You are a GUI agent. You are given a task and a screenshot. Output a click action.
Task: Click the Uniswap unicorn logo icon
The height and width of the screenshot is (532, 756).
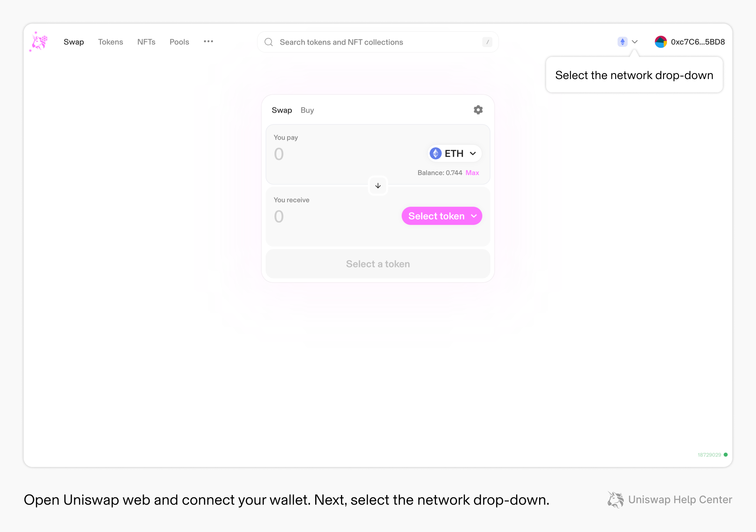pos(38,41)
